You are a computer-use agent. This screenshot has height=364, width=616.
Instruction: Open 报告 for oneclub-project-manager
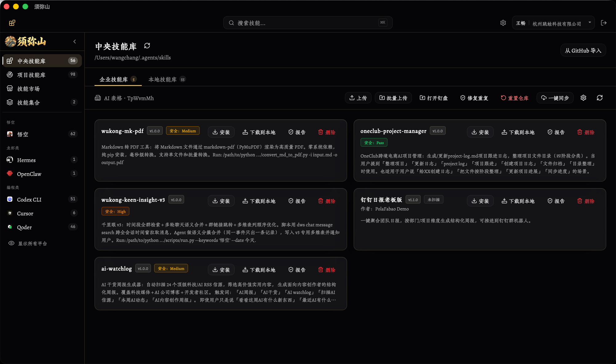point(556,132)
